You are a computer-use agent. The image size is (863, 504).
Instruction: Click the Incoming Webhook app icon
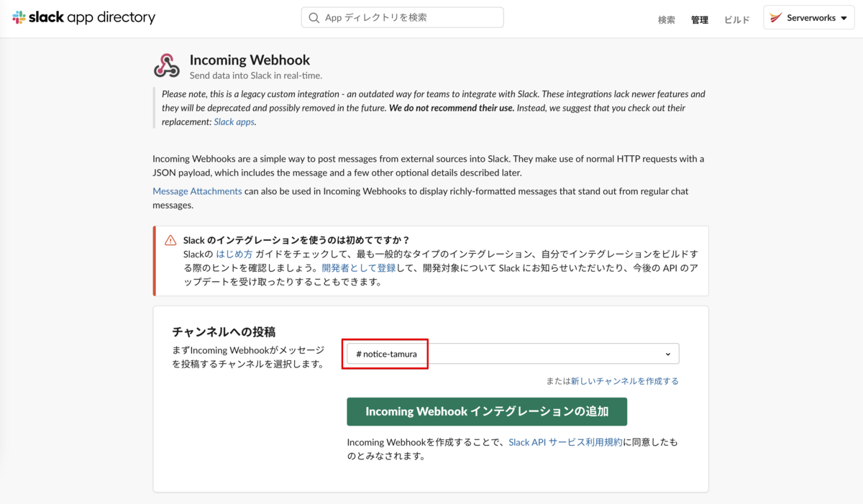pos(167,65)
